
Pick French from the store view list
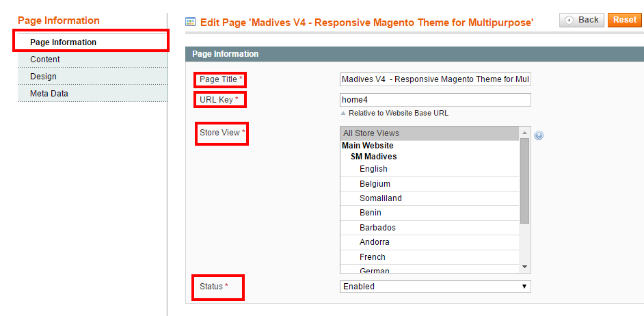429,256
